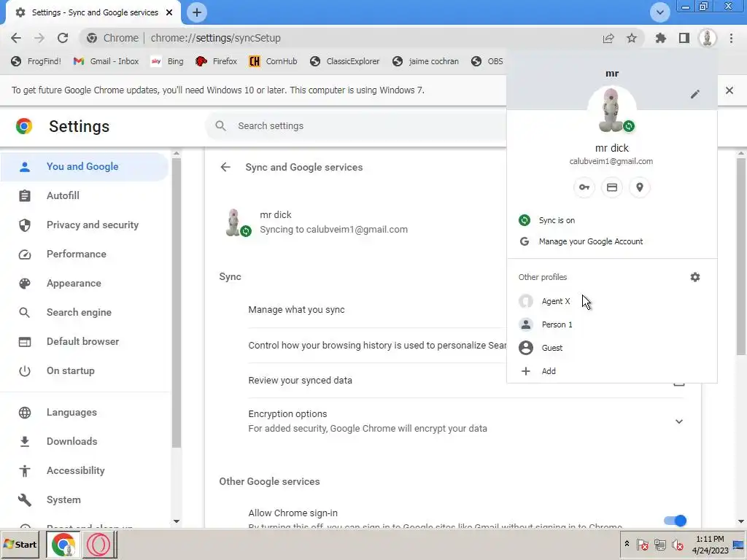747x560 pixels.
Task: Return from Sync and Google services page
Action: (x=225, y=167)
